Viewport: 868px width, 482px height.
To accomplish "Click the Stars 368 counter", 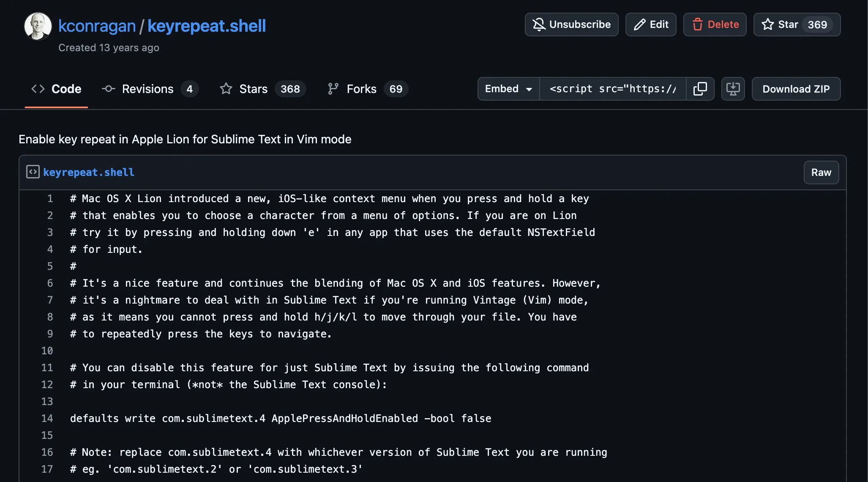I will 290,89.
